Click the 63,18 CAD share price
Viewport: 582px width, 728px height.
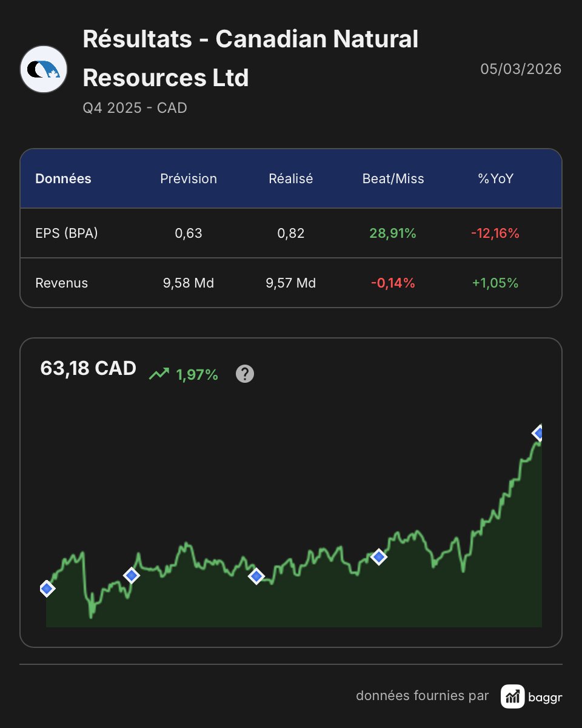pyautogui.click(x=89, y=368)
